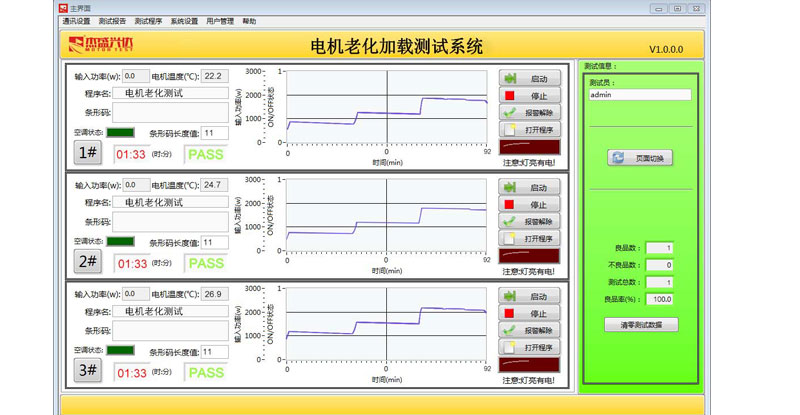Image resolution: width=800 pixels, height=415 pixels.
Task: Click station 2# 程序名 field 电机老化测试
Action: click(170, 202)
